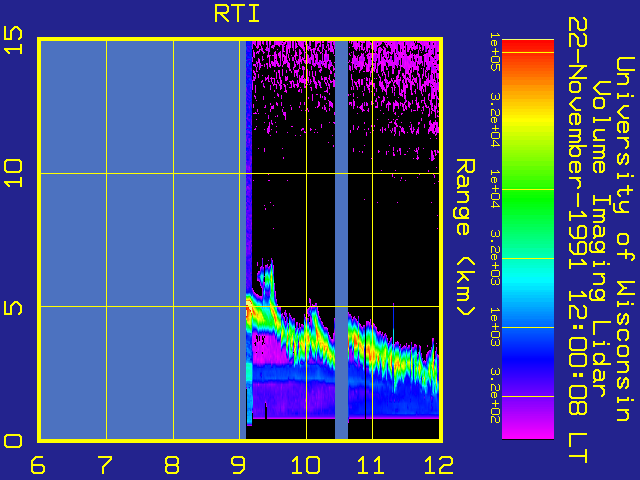Click the colorbar label 3.2e+03
640x480 pixels.
[x=494, y=258]
